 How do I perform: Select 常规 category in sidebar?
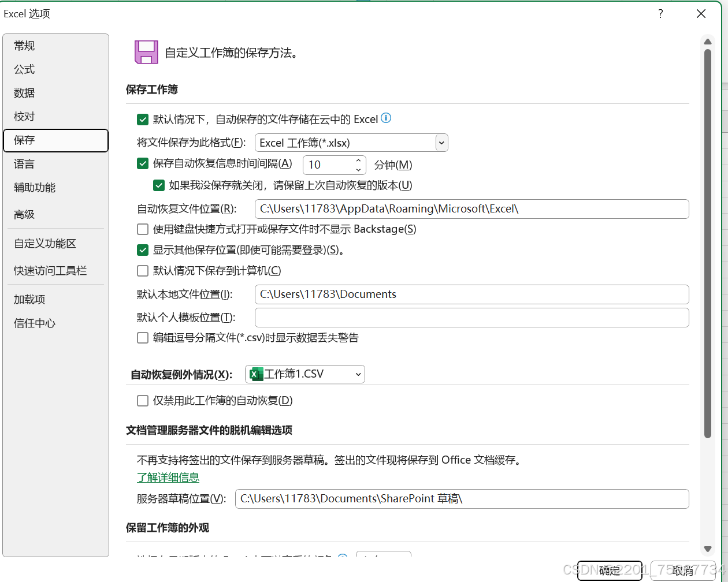[55, 46]
